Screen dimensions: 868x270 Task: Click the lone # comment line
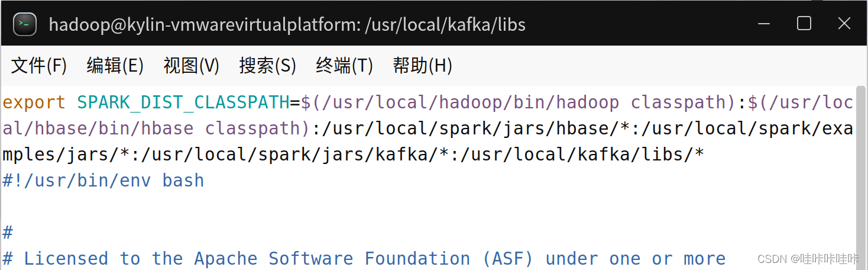(8, 233)
